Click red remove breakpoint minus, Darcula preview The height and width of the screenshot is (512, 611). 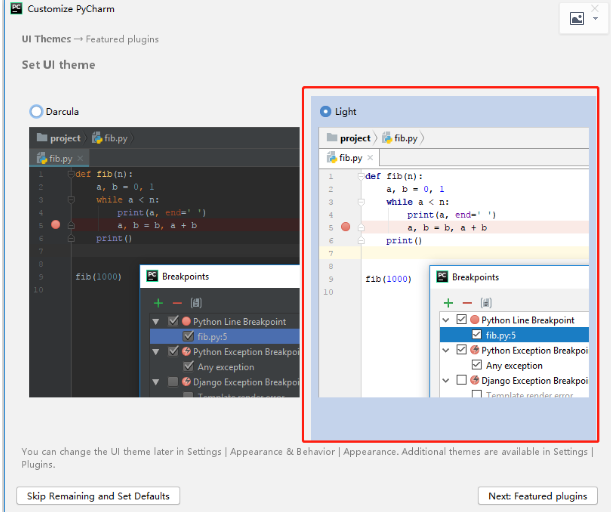[177, 303]
